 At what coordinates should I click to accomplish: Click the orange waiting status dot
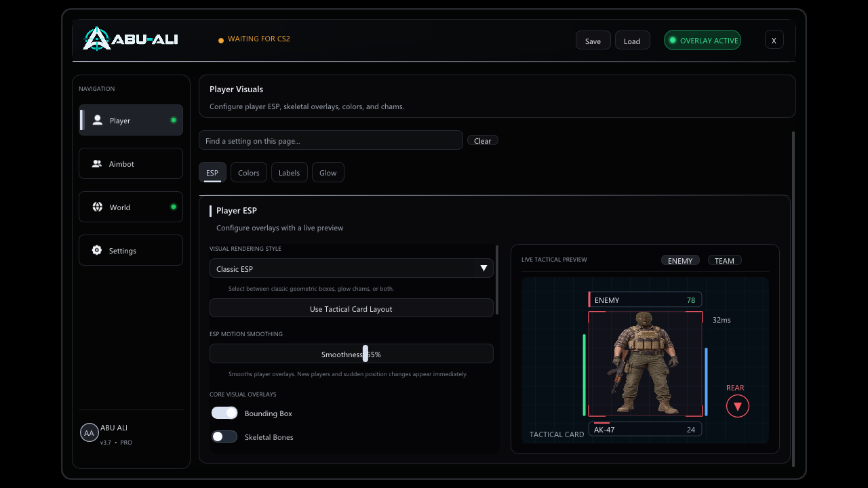coord(221,41)
